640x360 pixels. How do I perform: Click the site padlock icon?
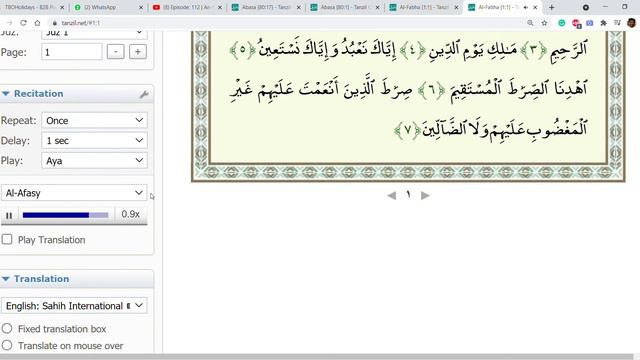tap(54, 23)
